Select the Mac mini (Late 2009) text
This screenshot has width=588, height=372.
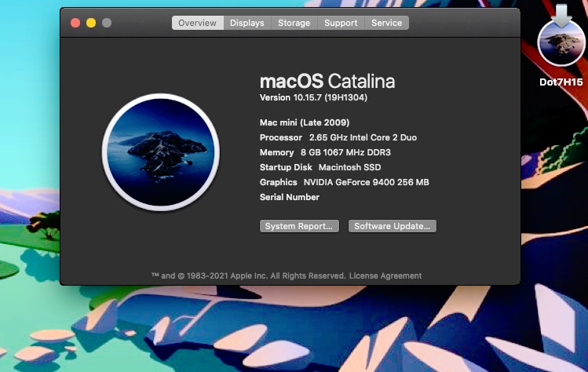[x=305, y=122]
